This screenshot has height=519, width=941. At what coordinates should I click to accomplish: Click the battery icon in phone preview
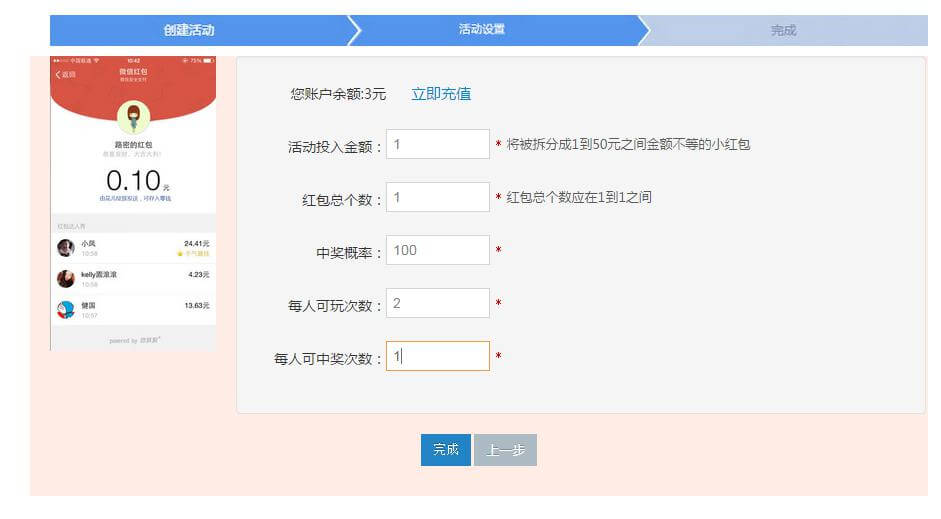coord(208,61)
